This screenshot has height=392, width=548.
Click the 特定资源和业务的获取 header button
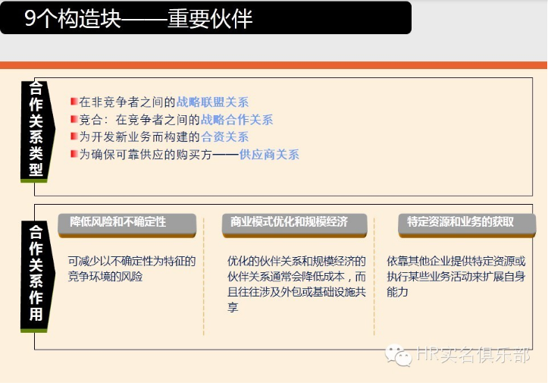(467, 225)
